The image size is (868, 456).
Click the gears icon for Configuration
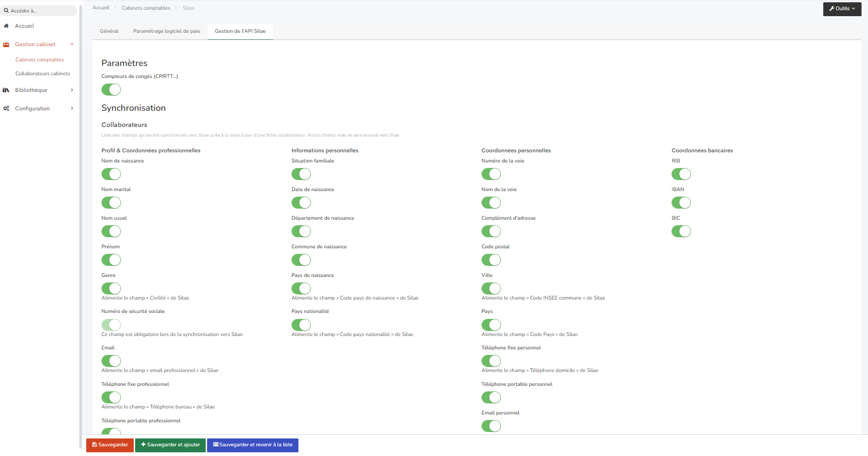coord(6,108)
